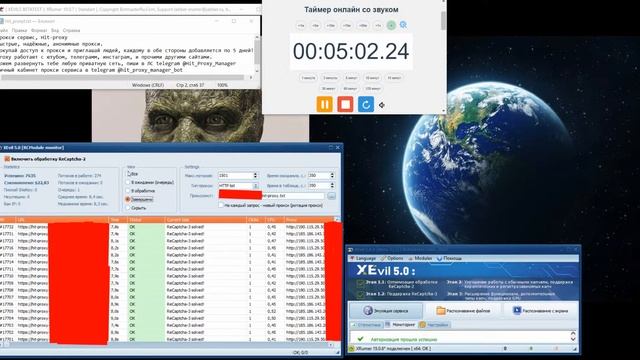Click the XEvil 5.0 logo banner
This screenshot has height=360, width=640.
point(386,271)
